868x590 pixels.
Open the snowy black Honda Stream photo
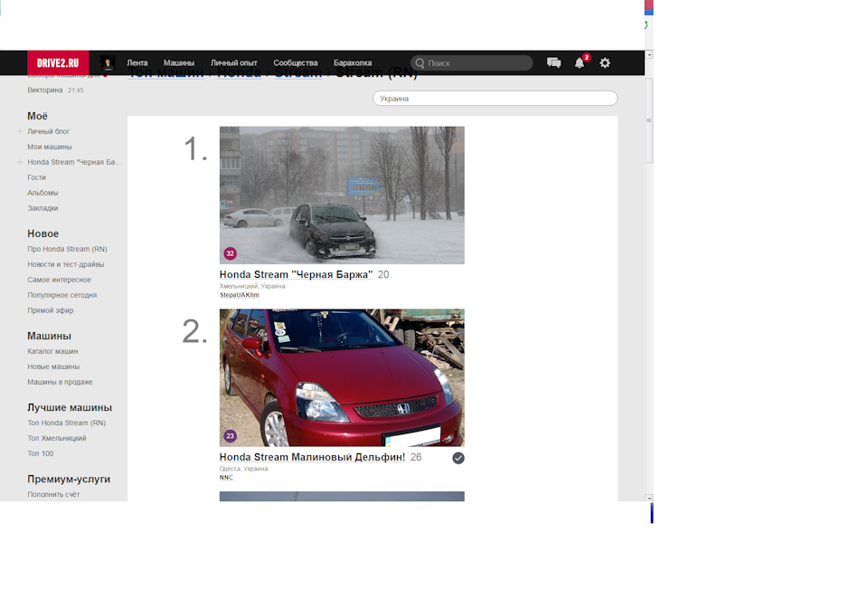342,195
